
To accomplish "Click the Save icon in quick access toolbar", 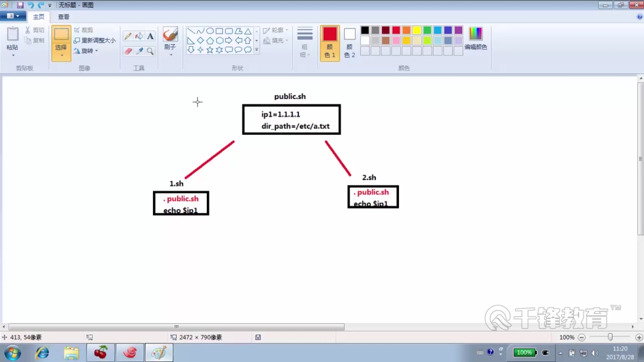I will 20,5.
